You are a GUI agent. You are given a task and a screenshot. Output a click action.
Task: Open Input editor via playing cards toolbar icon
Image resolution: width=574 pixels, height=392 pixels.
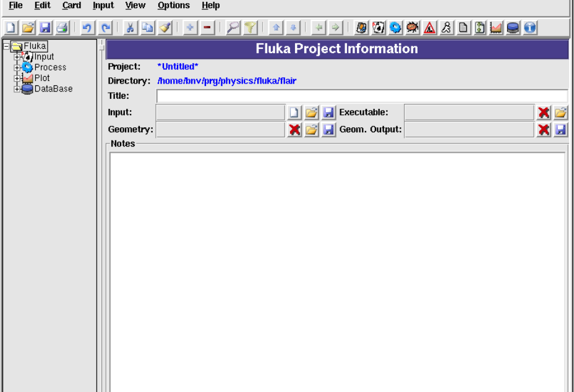pos(379,27)
